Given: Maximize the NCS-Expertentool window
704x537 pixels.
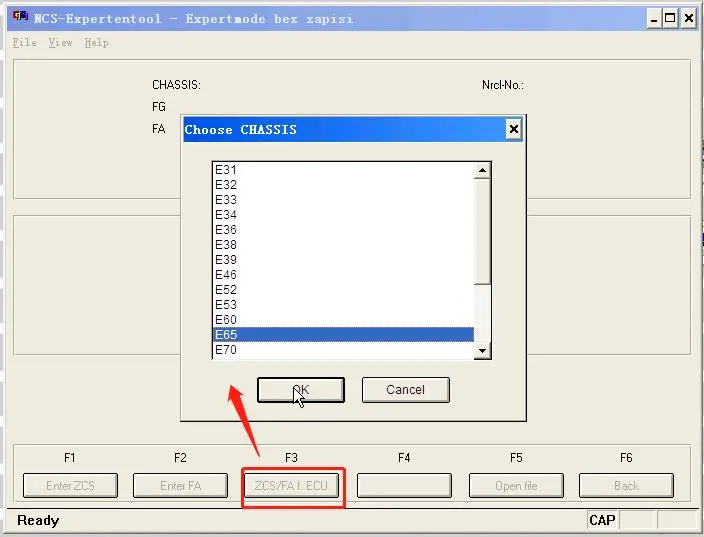Looking at the screenshot, I should coord(670,19).
